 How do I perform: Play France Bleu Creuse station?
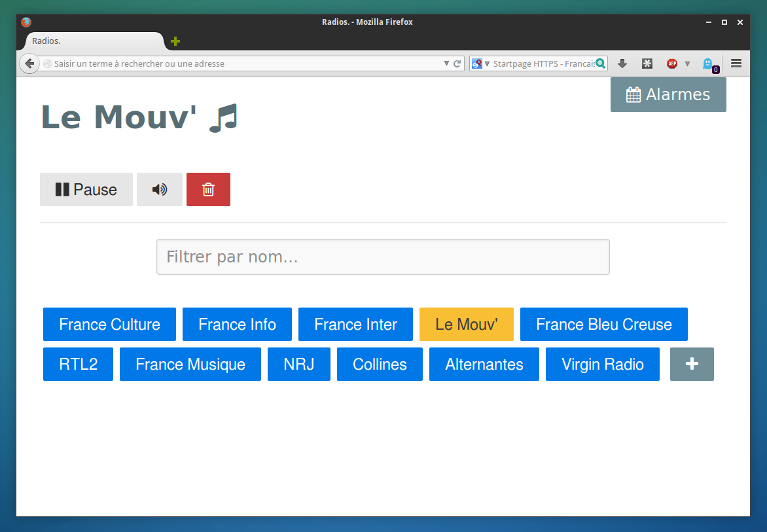604,324
